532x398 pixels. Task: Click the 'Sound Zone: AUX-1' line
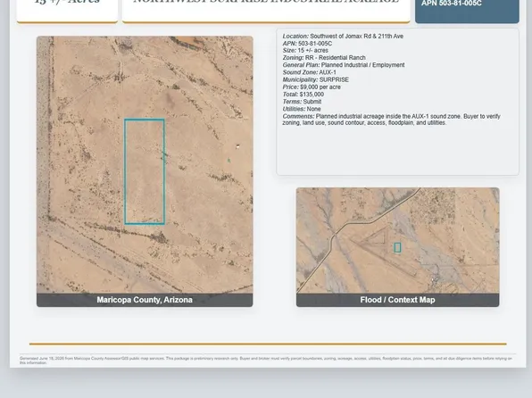(309, 72)
